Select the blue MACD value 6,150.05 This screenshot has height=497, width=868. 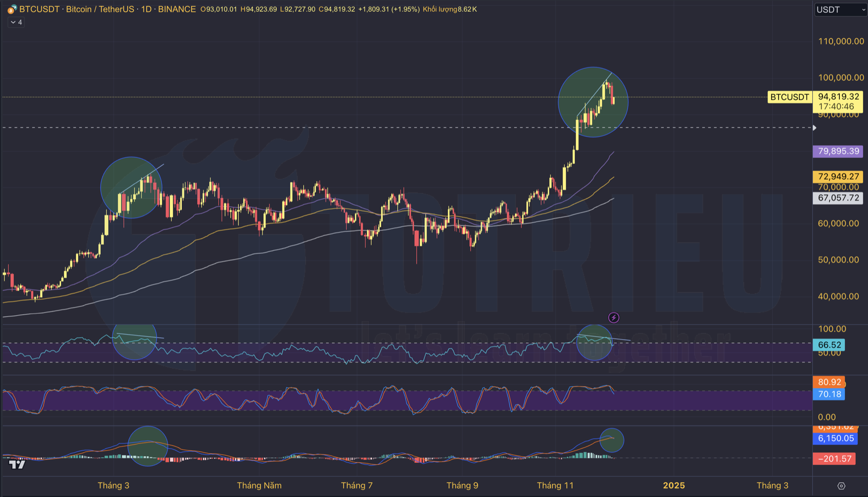coord(835,438)
